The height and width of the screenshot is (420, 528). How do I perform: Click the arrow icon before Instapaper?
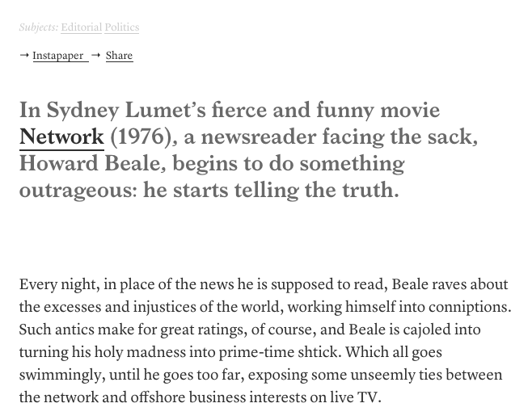coord(24,55)
